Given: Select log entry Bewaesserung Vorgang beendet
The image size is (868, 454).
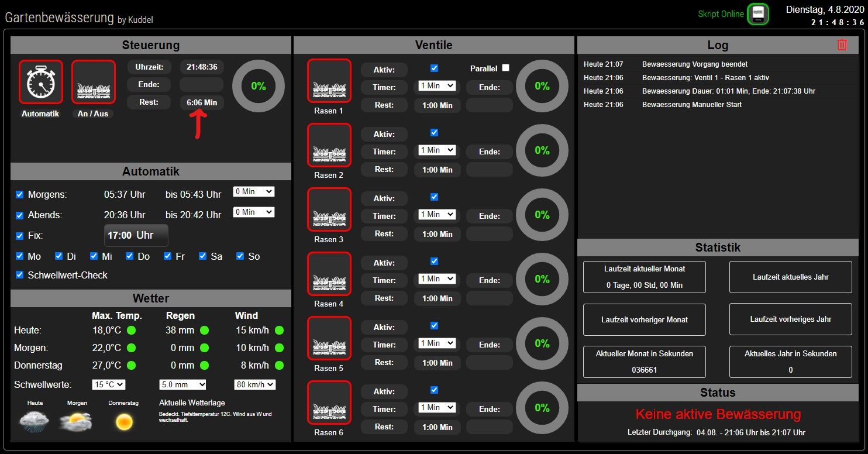Looking at the screenshot, I should [x=695, y=64].
